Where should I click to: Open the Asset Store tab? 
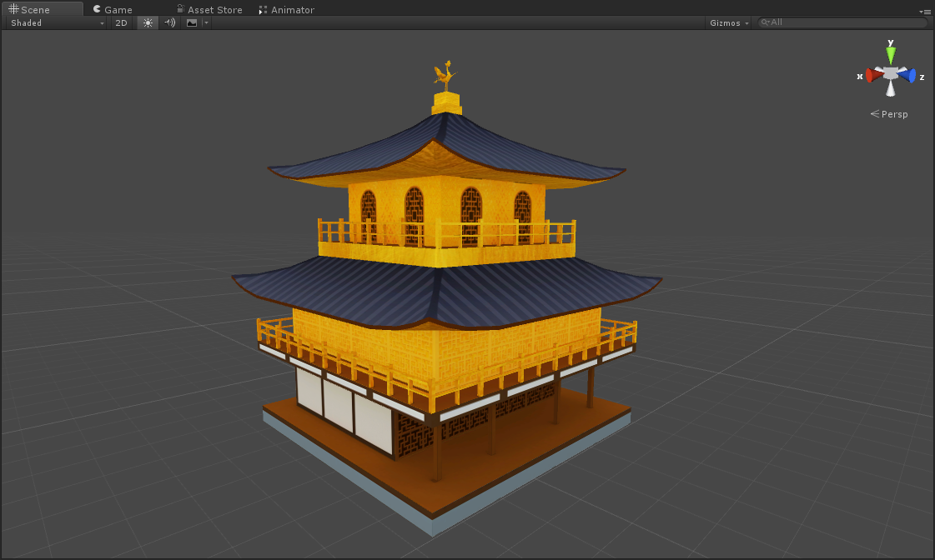(210, 9)
